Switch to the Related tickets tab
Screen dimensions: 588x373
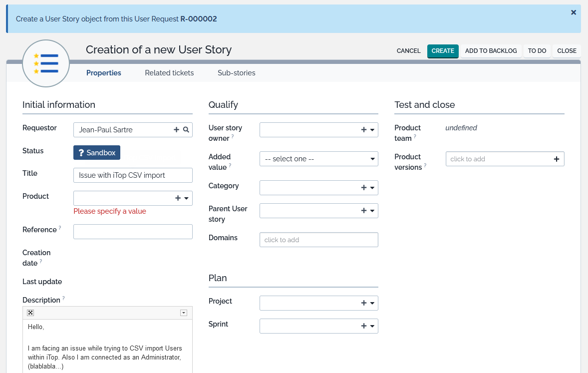click(169, 73)
